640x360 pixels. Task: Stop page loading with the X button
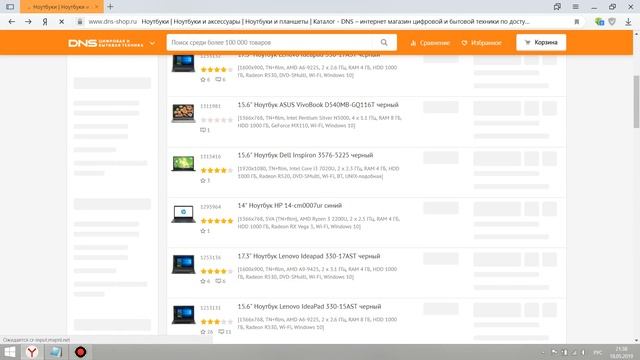62,22
